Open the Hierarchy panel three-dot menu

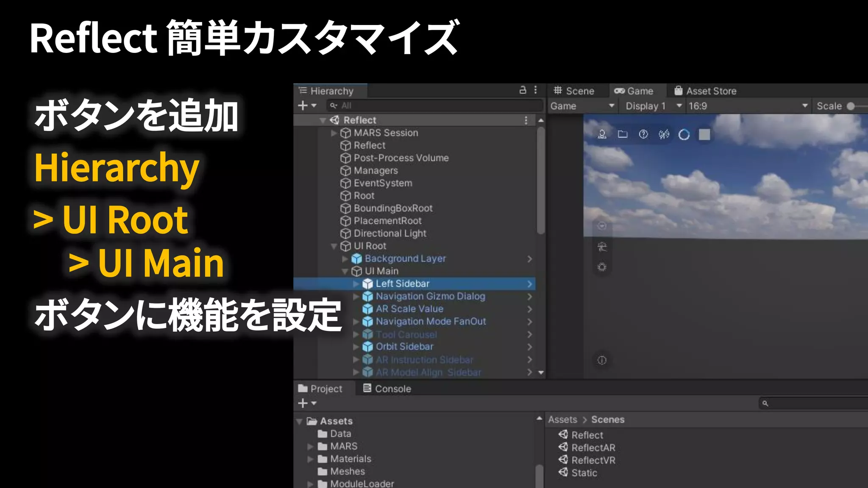tap(536, 90)
